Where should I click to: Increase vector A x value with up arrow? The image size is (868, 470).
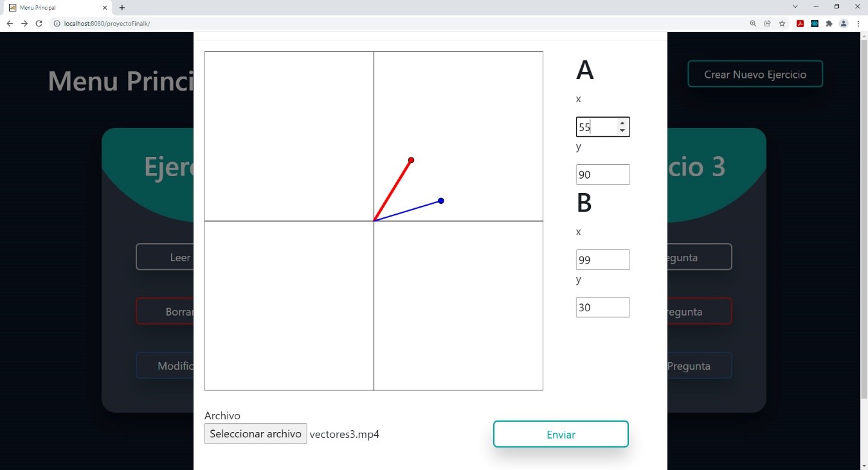point(622,123)
